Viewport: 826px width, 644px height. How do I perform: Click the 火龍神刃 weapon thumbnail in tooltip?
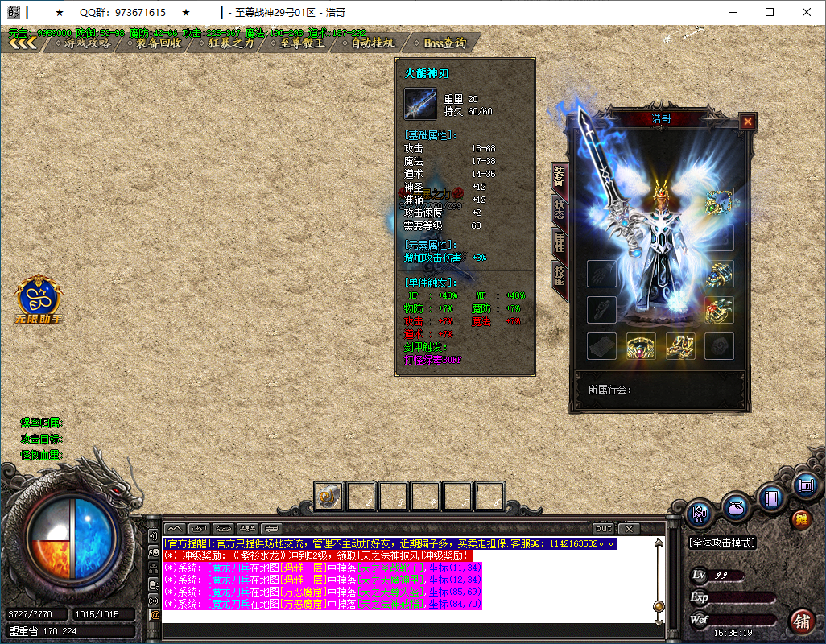click(x=420, y=104)
